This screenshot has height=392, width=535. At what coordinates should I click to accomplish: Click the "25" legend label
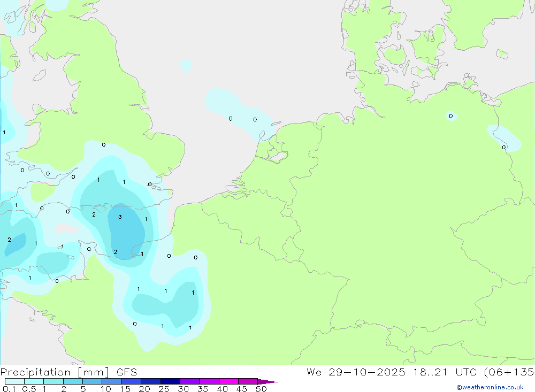coord(164,389)
